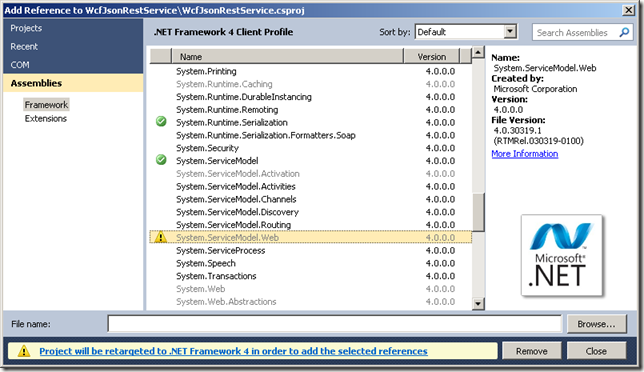The height and width of the screenshot is (372, 644).
Task: Click the Browse... button
Action: [596, 324]
